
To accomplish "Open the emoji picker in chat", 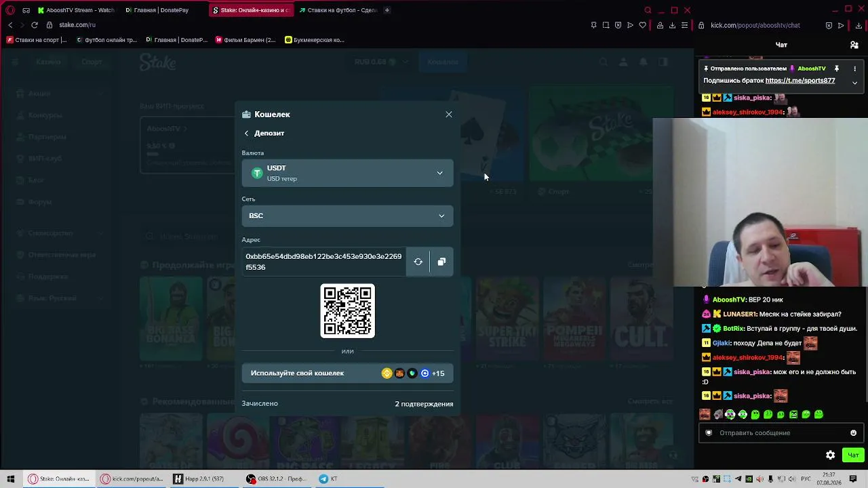I will click(854, 433).
